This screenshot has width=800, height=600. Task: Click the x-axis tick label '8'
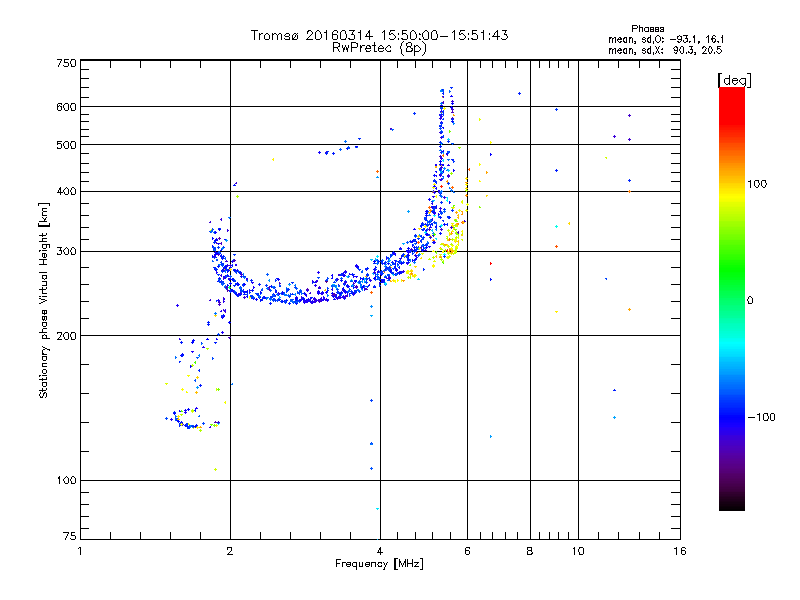[x=530, y=551]
